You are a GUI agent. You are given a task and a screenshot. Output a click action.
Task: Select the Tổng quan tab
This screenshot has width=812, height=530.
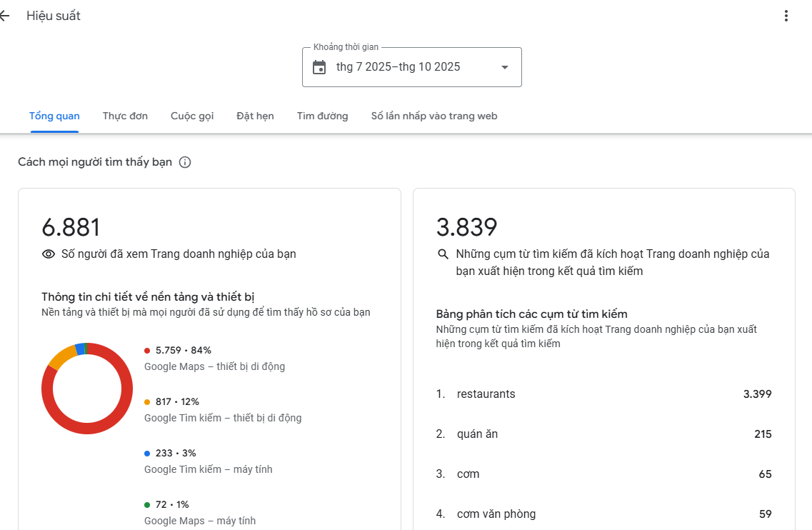coord(54,116)
